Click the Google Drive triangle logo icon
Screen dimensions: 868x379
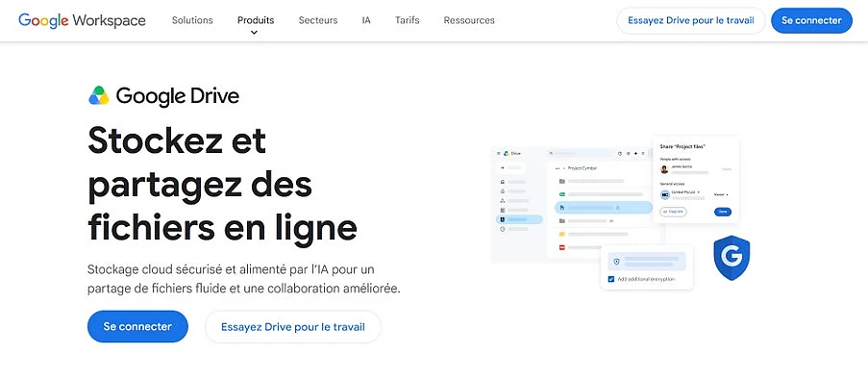99,96
